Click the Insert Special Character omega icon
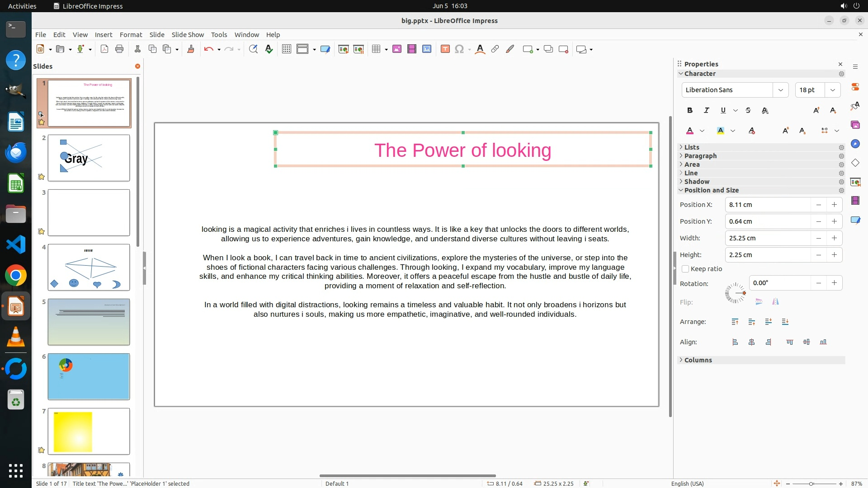The height and width of the screenshot is (488, 868). 459,49
